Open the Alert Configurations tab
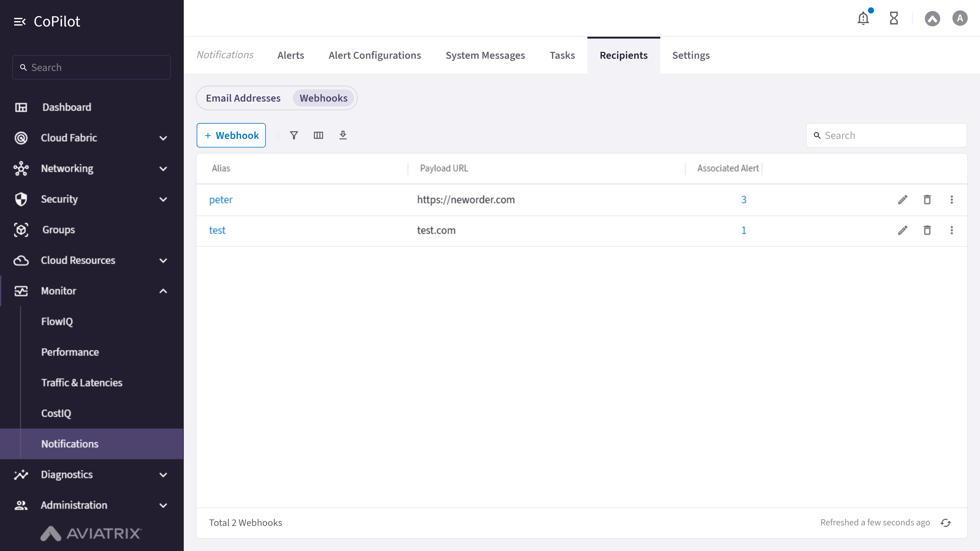Screen dimensions: 980x551 click(x=375, y=55)
